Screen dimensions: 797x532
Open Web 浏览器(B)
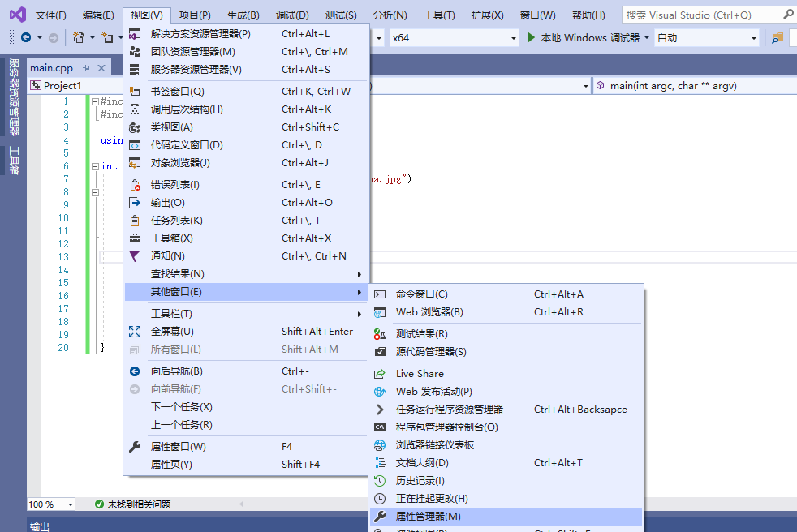[x=506, y=312]
